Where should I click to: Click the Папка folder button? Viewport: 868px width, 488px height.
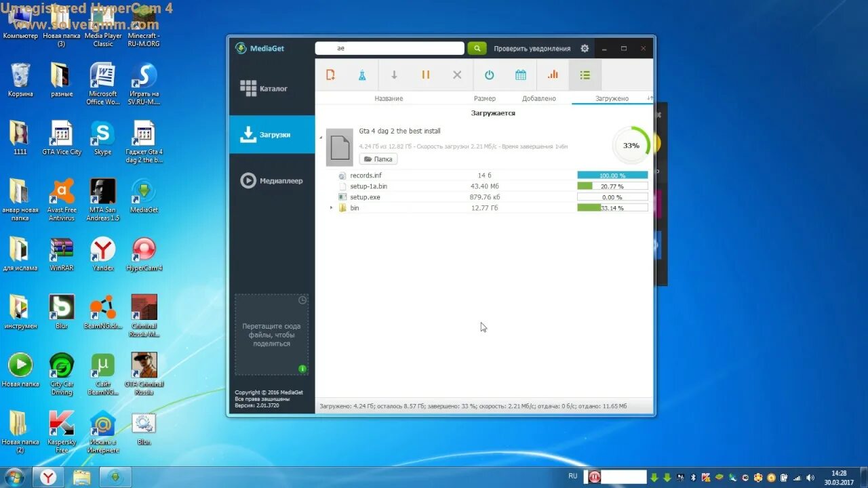pyautogui.click(x=378, y=159)
